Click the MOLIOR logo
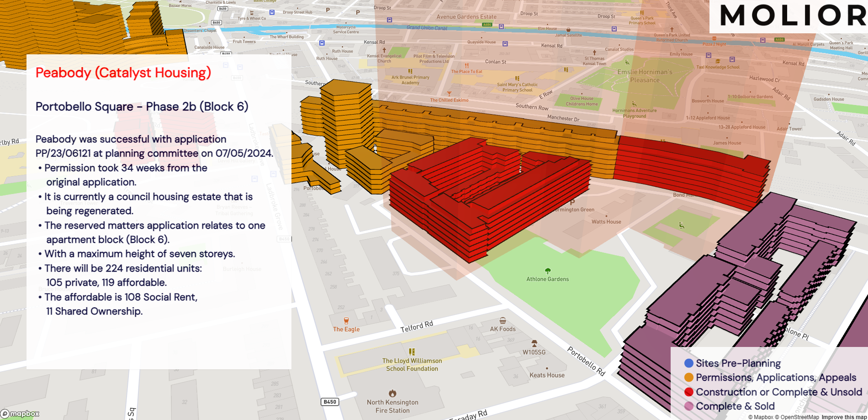 click(794, 15)
